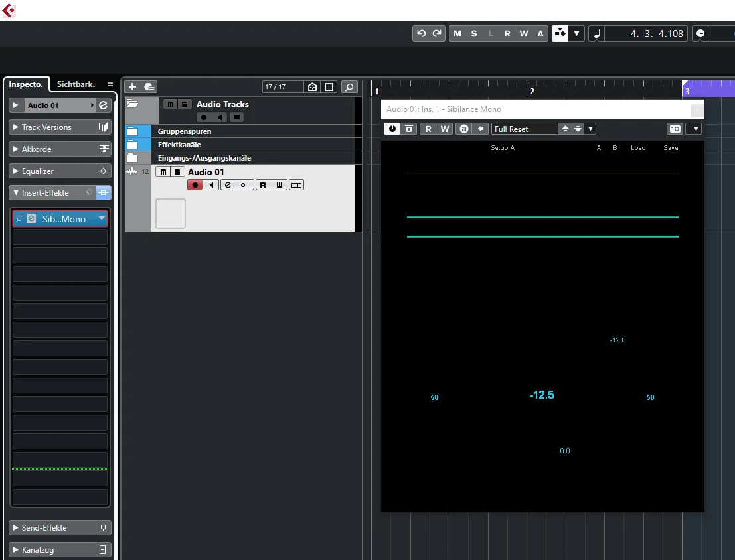Open the dropdown arrow beside the Auto-Scroll icon
Screen dimensions: 735x560
(576, 33)
